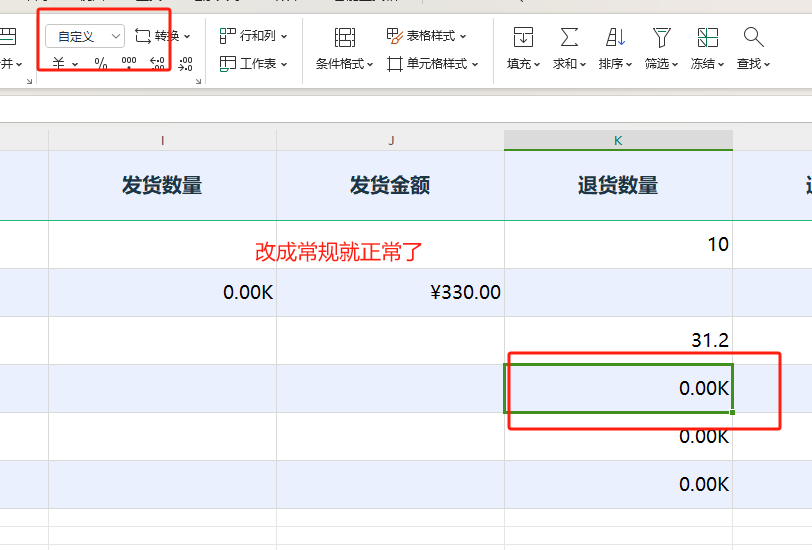
Task: Click the 冻结 freeze panes icon
Action: click(x=707, y=37)
